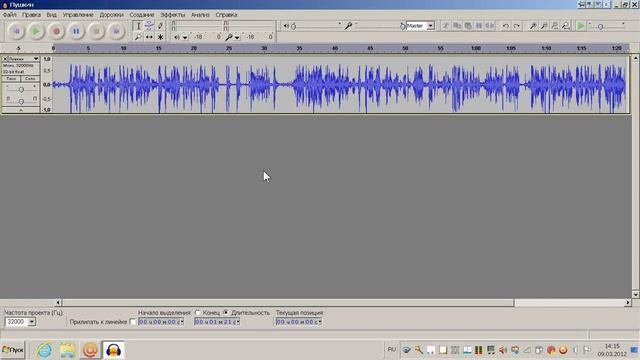Screen dimensions: 640x360
Task: Adjust the output volume slider
Action: tap(316, 26)
